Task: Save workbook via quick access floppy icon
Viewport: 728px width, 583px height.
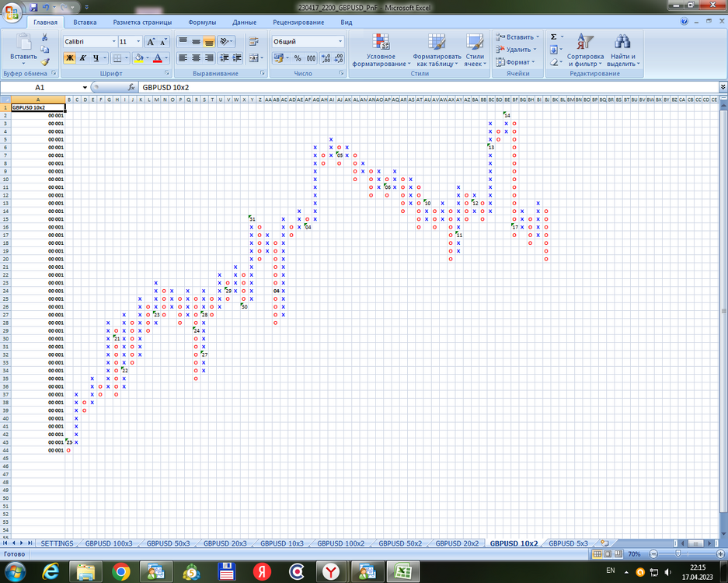Action: 33,8
